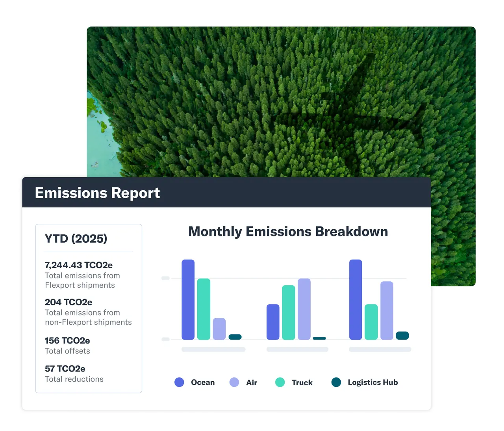Viewport: 504px width, 431px height.
Task: Click the 156 TCO2e value
Action: tap(67, 340)
